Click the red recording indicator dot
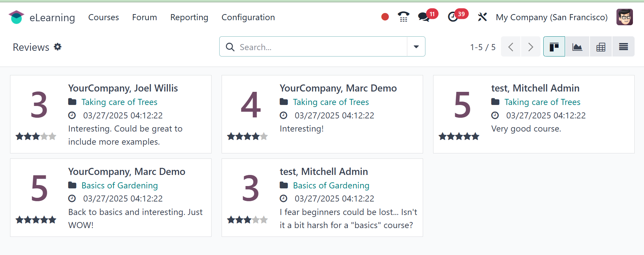Screen dimensions: 644x255 pyautogui.click(x=385, y=17)
